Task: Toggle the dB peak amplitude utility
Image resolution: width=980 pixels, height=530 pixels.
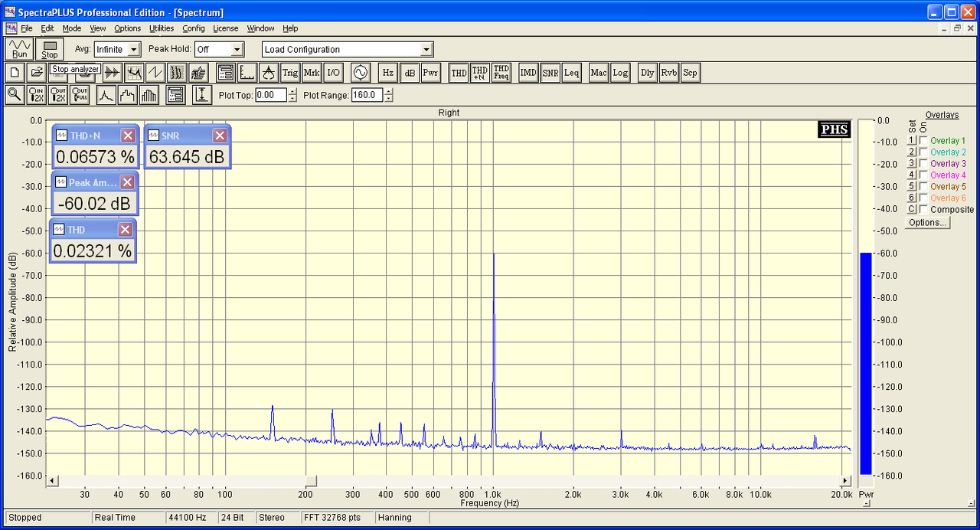Action: [410, 73]
